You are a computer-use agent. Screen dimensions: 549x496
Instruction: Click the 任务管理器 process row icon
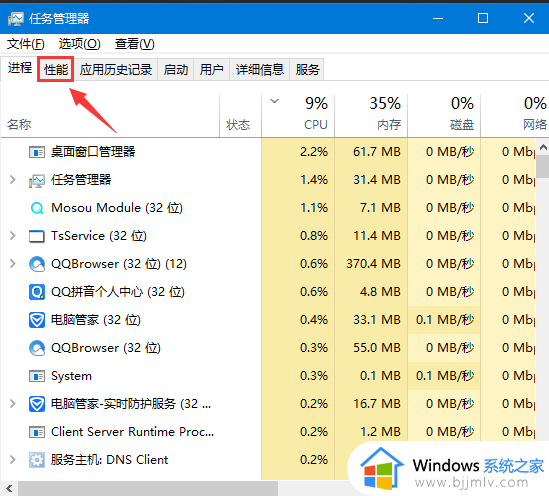(37, 180)
